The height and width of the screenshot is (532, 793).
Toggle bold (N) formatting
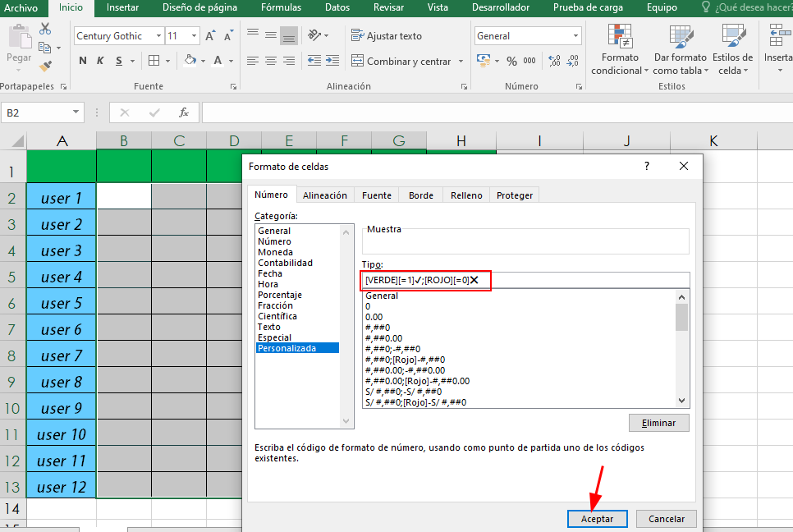(83, 61)
